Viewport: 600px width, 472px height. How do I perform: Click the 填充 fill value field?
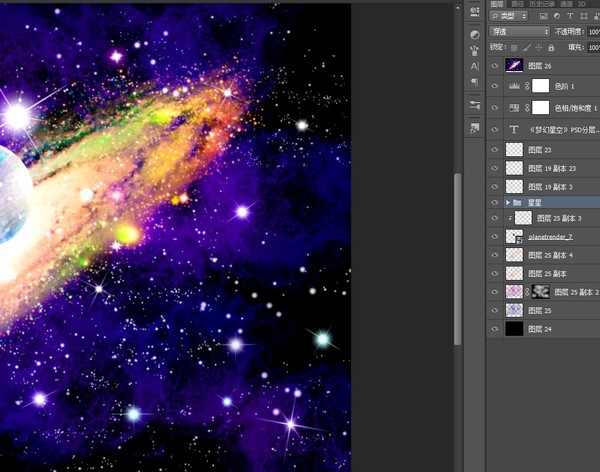(x=594, y=47)
